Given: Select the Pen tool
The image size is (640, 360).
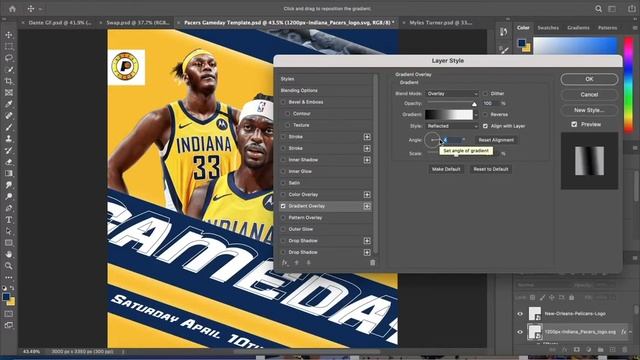Looking at the screenshot, I should pos(9,208).
